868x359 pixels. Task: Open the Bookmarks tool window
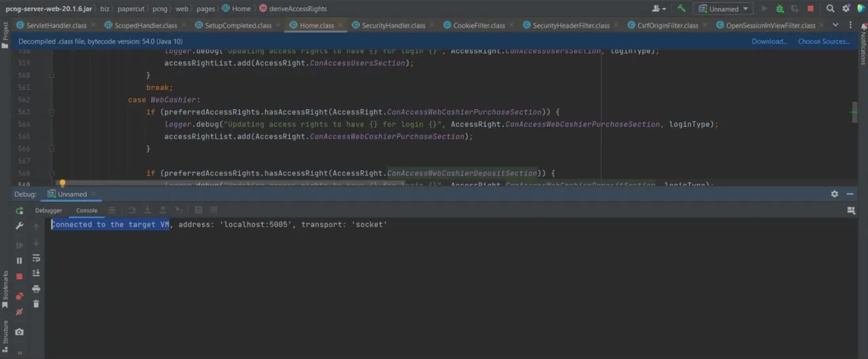(x=5, y=289)
